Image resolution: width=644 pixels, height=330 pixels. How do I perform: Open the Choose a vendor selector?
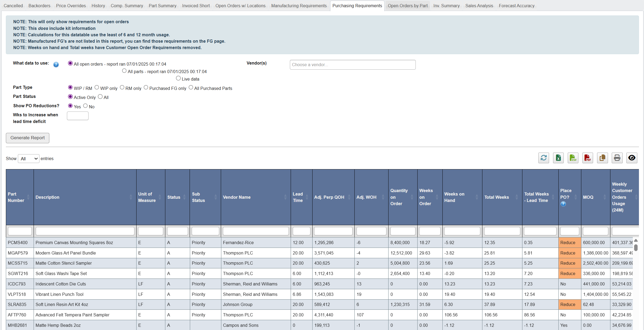[353, 65]
